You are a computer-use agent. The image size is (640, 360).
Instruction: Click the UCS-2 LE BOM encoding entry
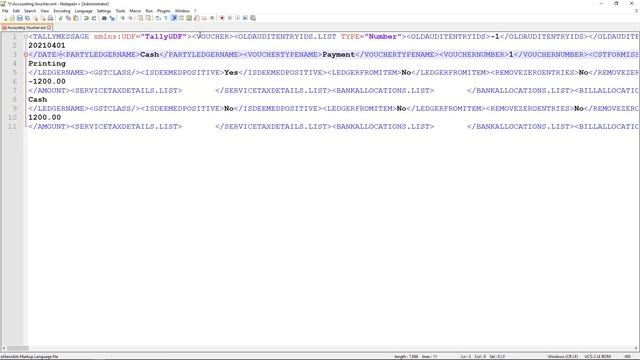coord(598,356)
